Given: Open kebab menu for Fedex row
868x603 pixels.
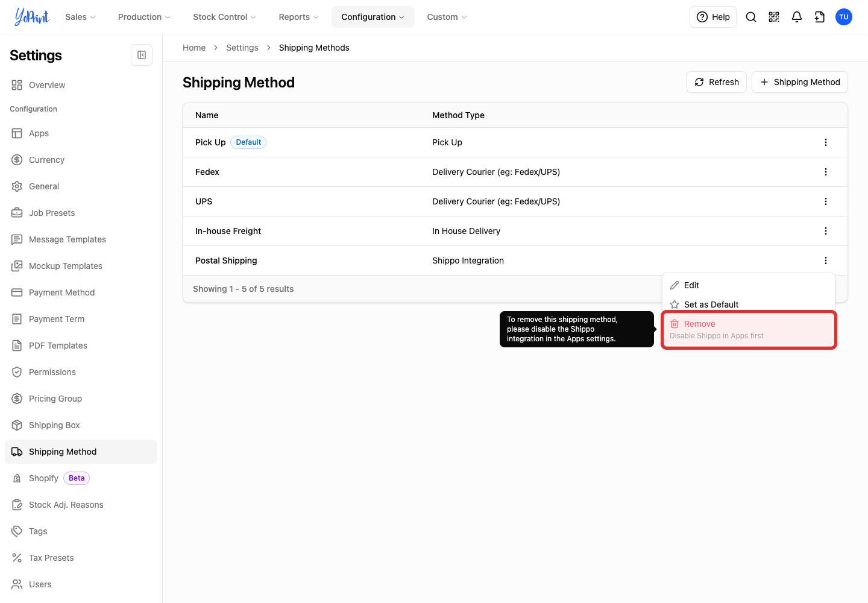Looking at the screenshot, I should point(826,172).
